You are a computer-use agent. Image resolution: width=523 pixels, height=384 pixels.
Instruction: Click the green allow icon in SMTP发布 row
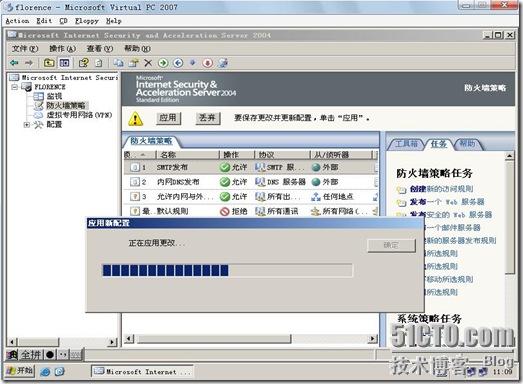225,167
